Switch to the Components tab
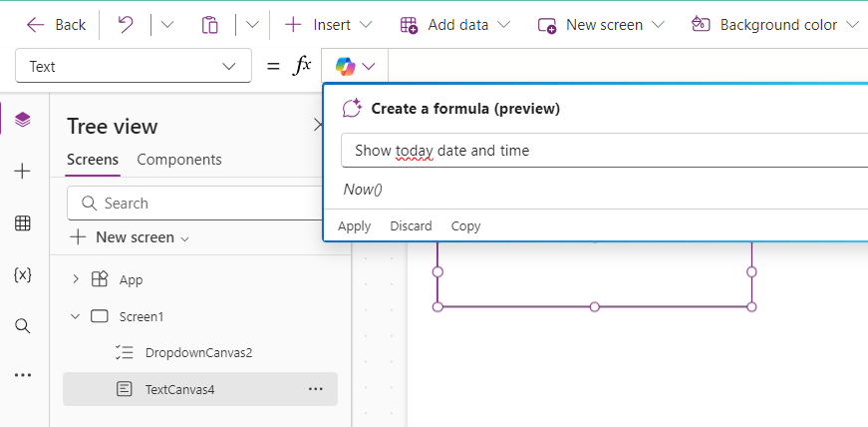This screenshot has height=427, width=868. 179,160
